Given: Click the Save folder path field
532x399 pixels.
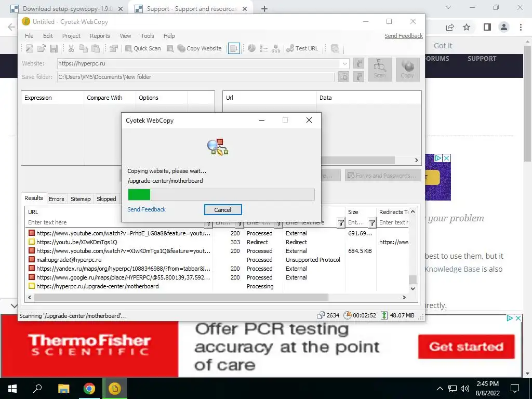Looking at the screenshot, I should click(x=196, y=77).
